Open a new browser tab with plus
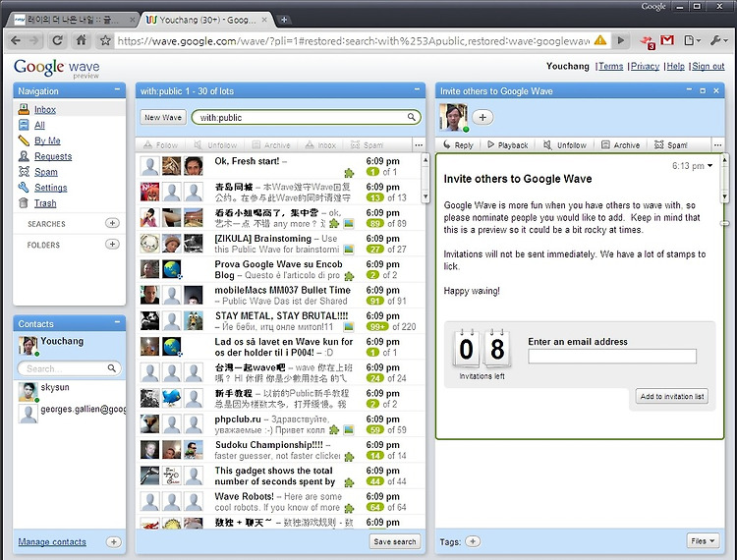 point(283,20)
